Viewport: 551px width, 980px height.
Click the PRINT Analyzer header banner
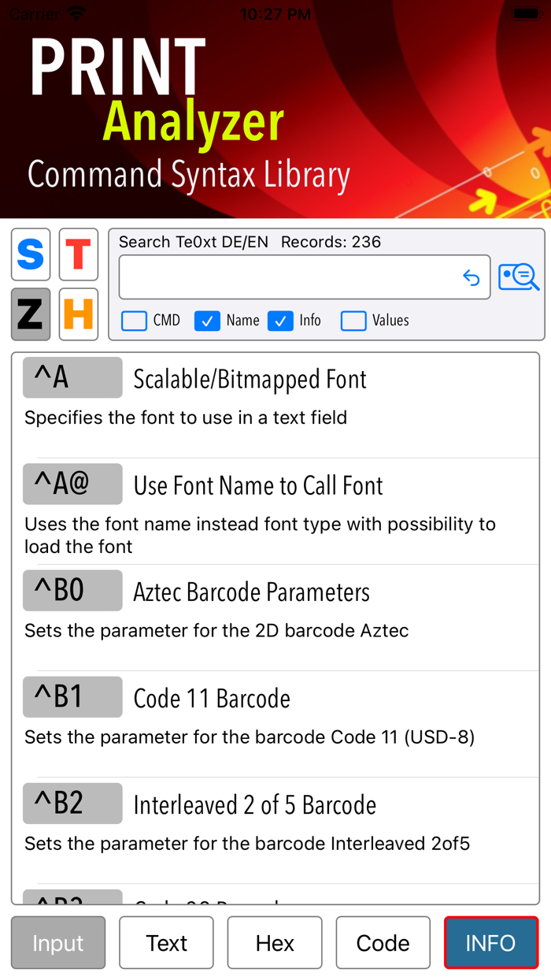pyautogui.click(x=275, y=109)
